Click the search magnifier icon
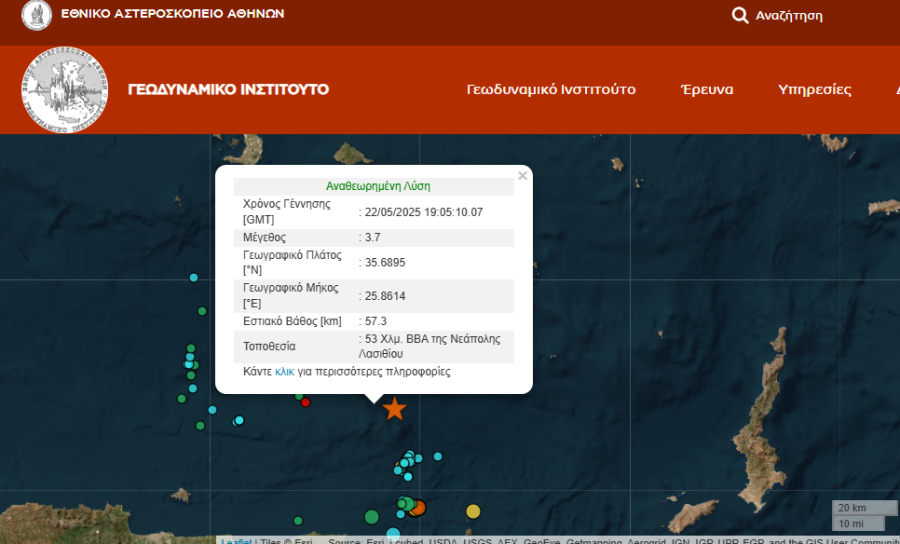The height and width of the screenshot is (544, 900). click(x=740, y=15)
